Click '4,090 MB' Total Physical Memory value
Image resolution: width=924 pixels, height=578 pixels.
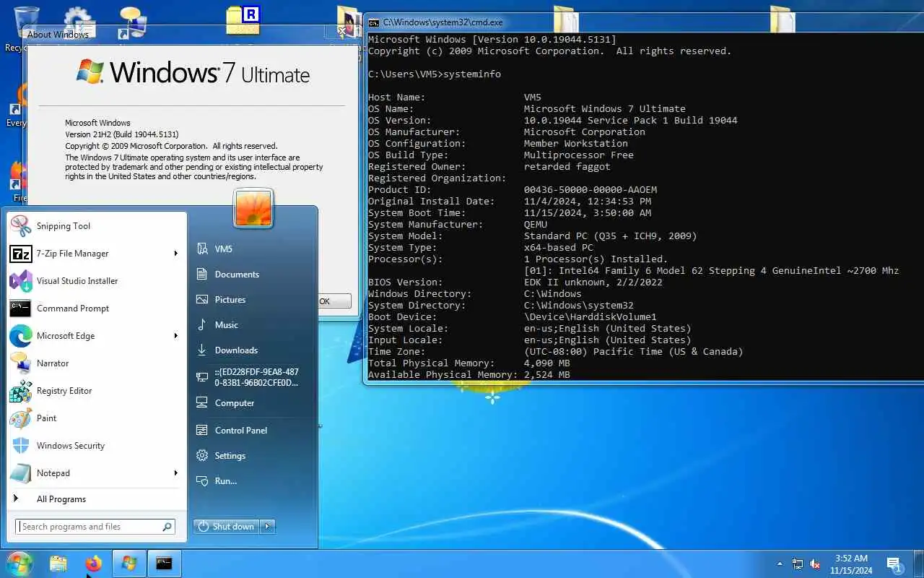coord(547,363)
